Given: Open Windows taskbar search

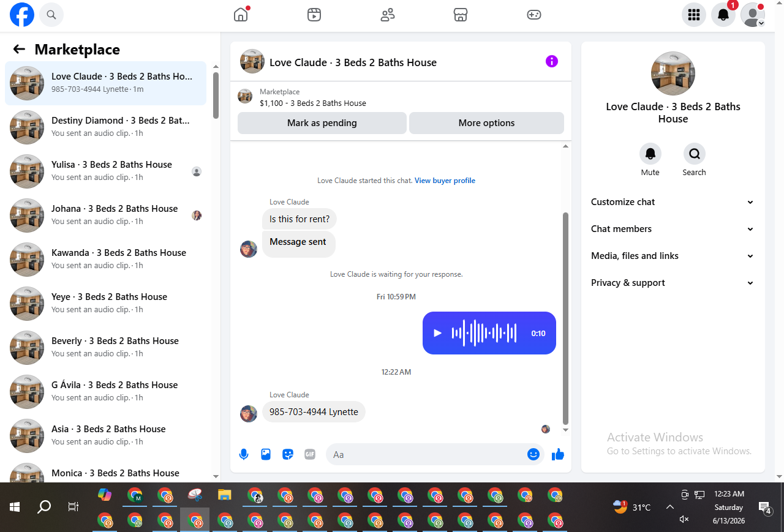Looking at the screenshot, I should (x=44, y=507).
